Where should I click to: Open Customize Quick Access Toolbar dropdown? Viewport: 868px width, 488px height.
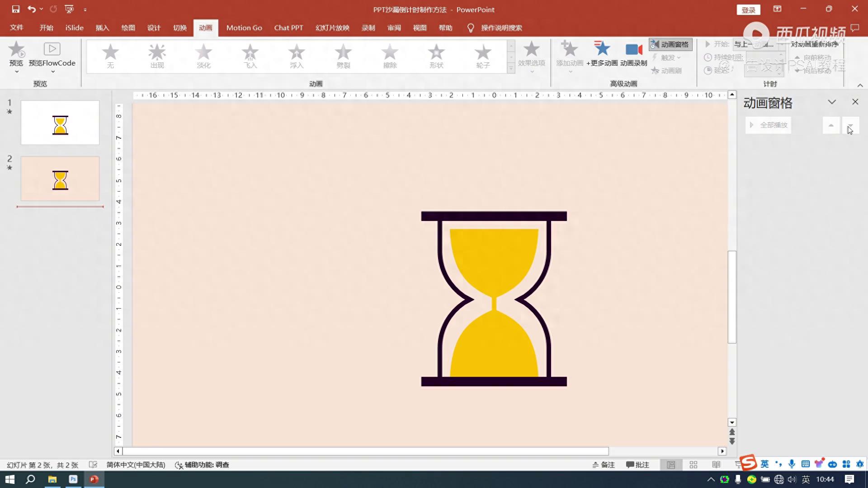[85, 9]
